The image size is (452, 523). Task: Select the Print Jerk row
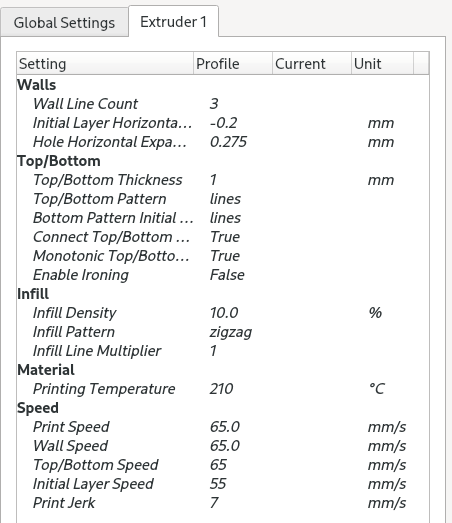[x=223, y=503]
